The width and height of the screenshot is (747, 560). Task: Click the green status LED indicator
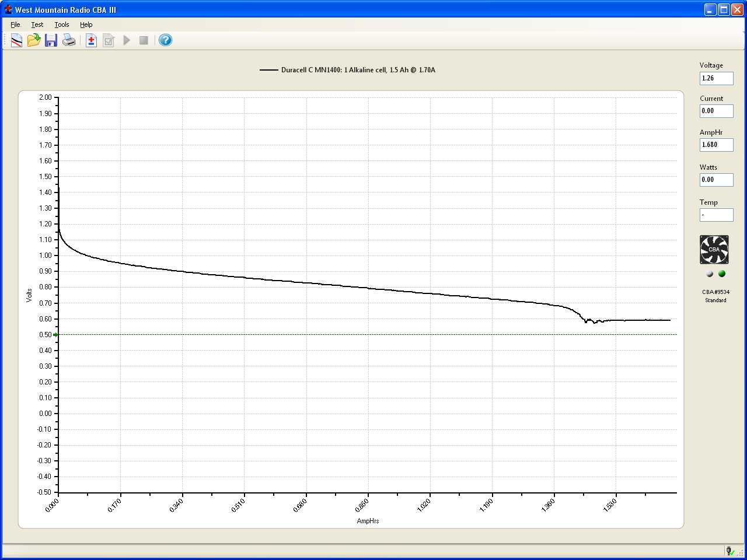[x=722, y=274]
